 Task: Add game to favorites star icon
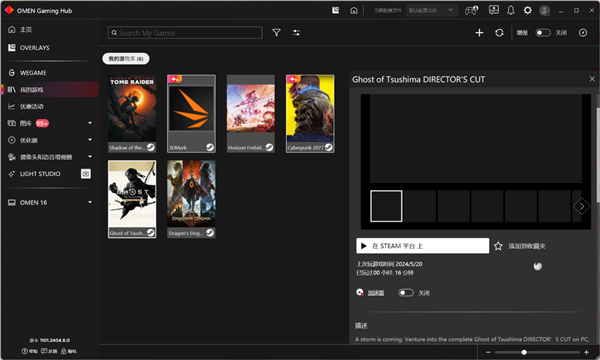[x=498, y=246]
